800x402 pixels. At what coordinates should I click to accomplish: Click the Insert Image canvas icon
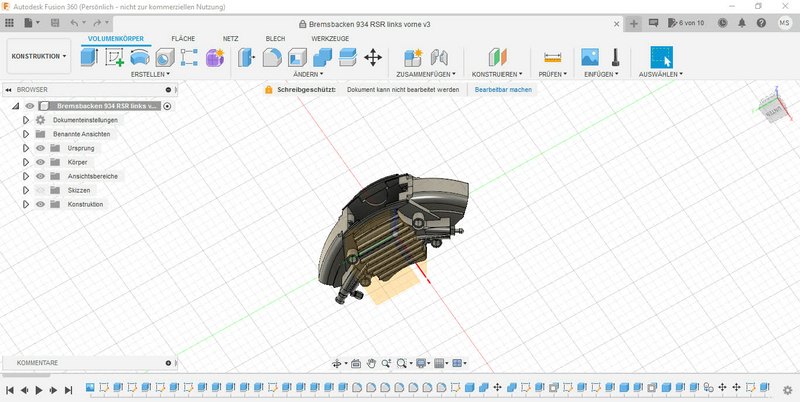point(590,57)
